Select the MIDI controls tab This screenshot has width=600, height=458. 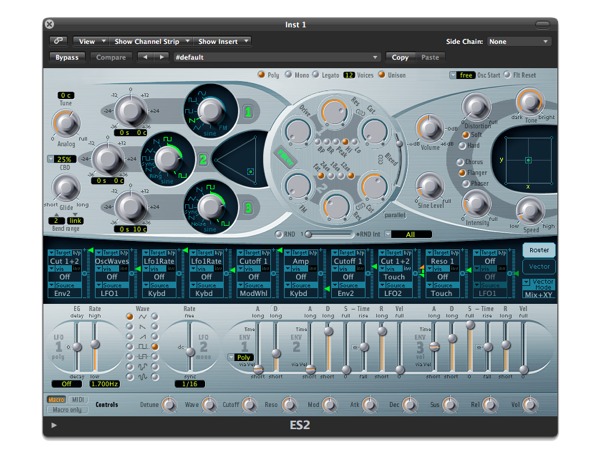click(x=78, y=399)
